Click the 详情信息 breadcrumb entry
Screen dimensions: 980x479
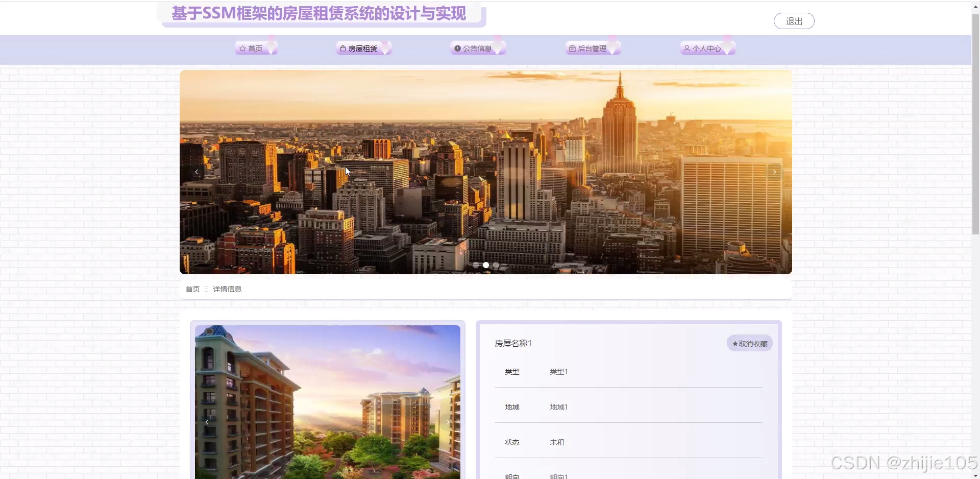pyautogui.click(x=227, y=289)
